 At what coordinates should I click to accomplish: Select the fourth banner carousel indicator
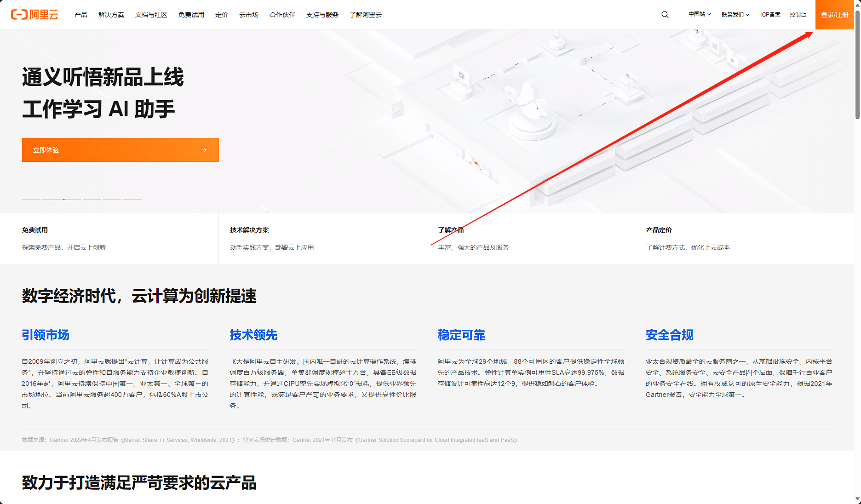tap(92, 199)
